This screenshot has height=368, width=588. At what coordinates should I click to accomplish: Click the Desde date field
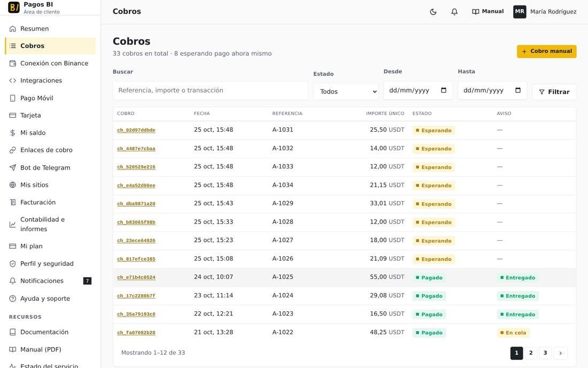[x=418, y=90]
